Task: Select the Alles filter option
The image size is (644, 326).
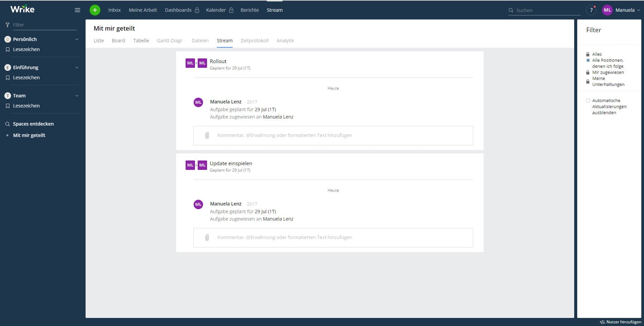Action: 597,54
